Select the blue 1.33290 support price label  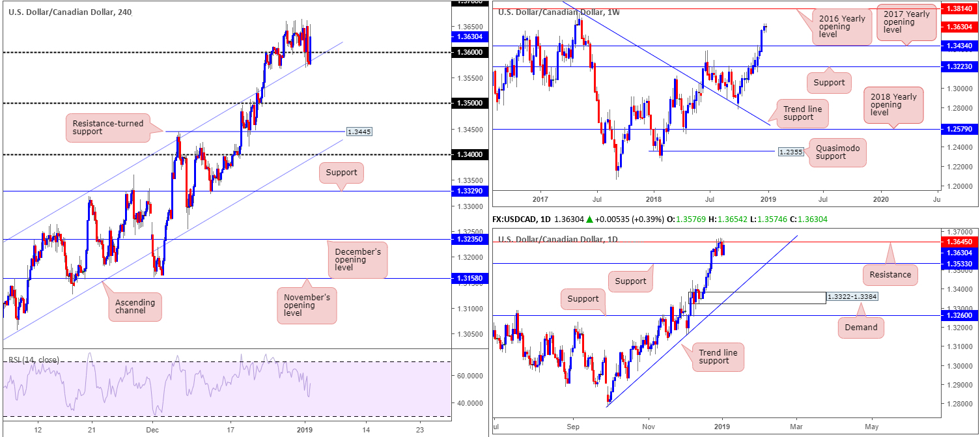click(469, 191)
